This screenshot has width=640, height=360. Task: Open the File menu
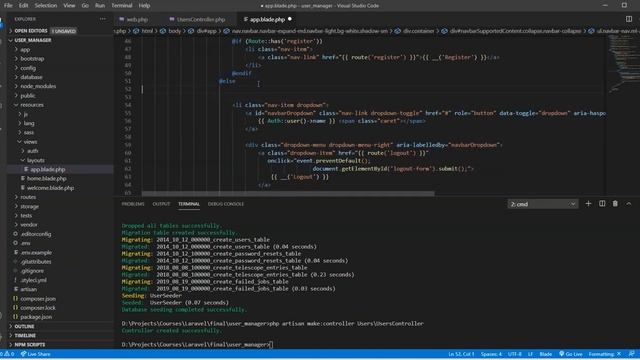8,6
